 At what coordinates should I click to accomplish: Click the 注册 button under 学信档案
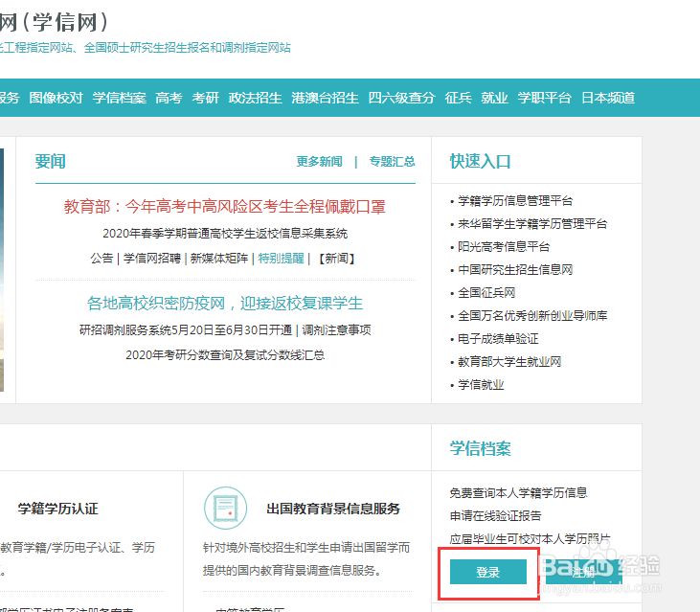pyautogui.click(x=584, y=572)
